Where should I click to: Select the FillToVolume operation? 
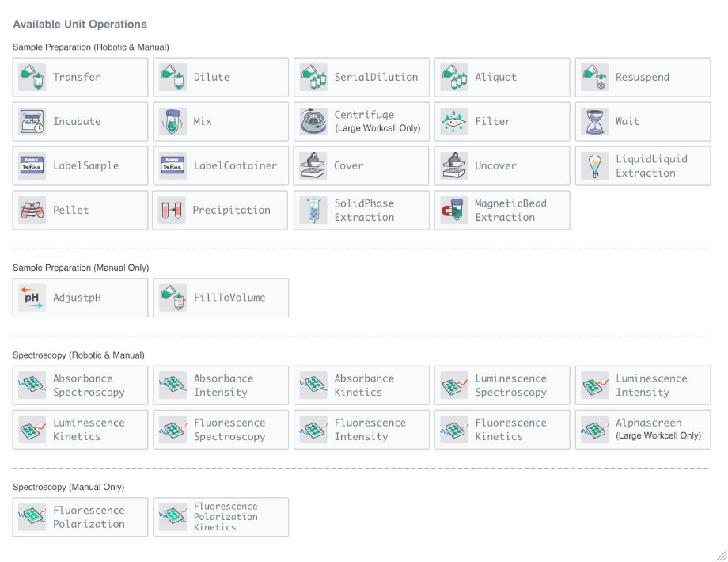221,298
